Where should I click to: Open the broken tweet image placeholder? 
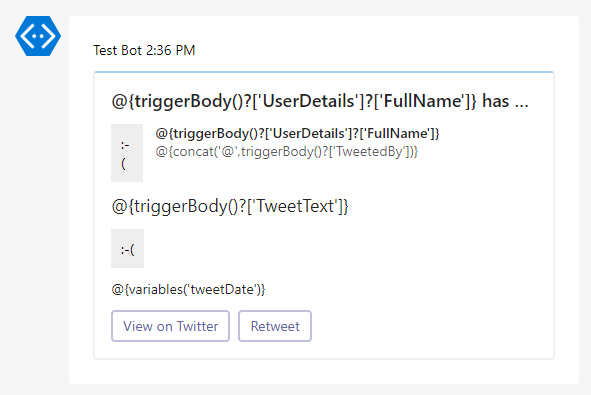(x=127, y=248)
